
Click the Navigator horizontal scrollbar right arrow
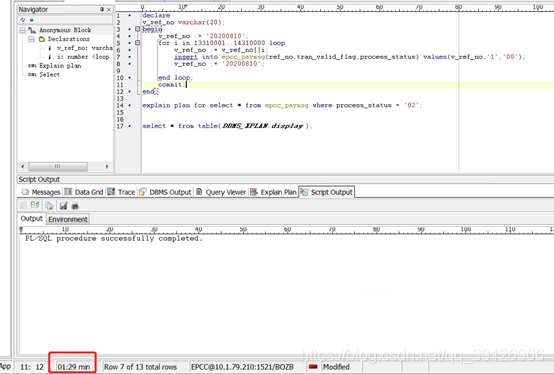[x=107, y=166]
